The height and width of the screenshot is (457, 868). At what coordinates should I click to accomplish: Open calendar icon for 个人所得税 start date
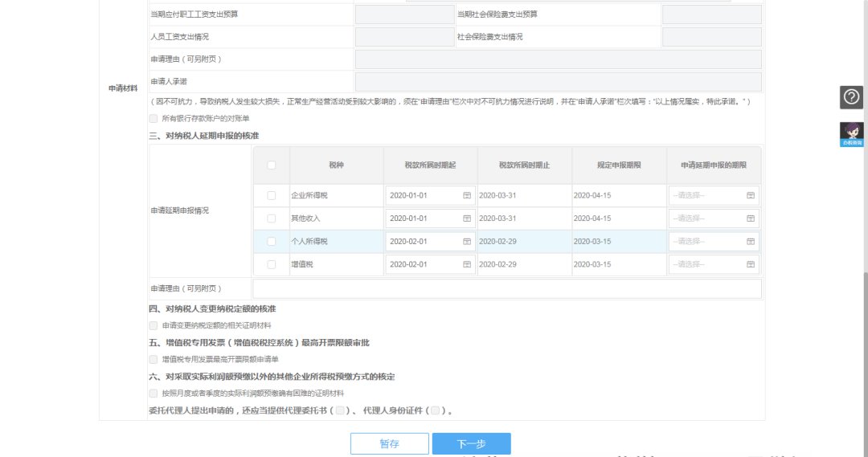point(467,242)
